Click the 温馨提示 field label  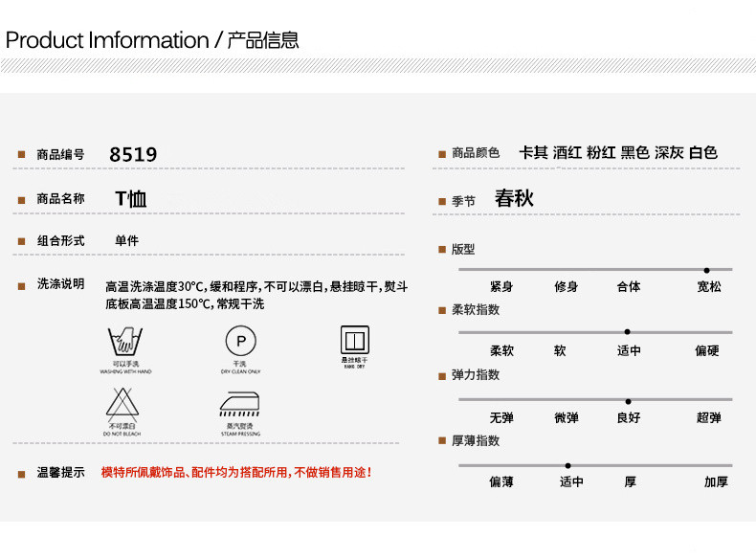click(x=60, y=472)
